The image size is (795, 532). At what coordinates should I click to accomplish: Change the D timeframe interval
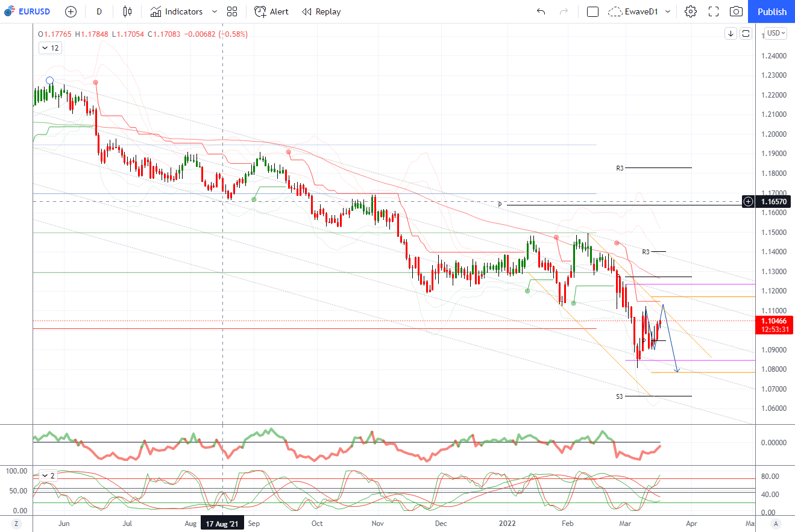99,11
